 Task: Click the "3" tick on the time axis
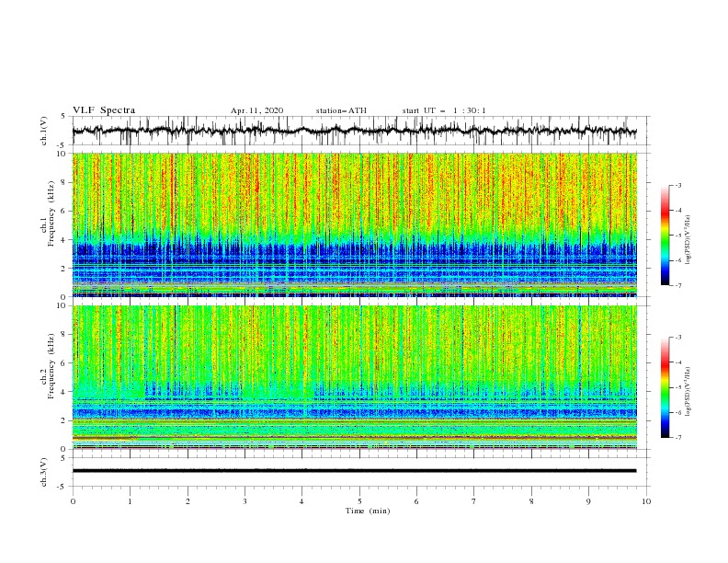tap(245, 501)
